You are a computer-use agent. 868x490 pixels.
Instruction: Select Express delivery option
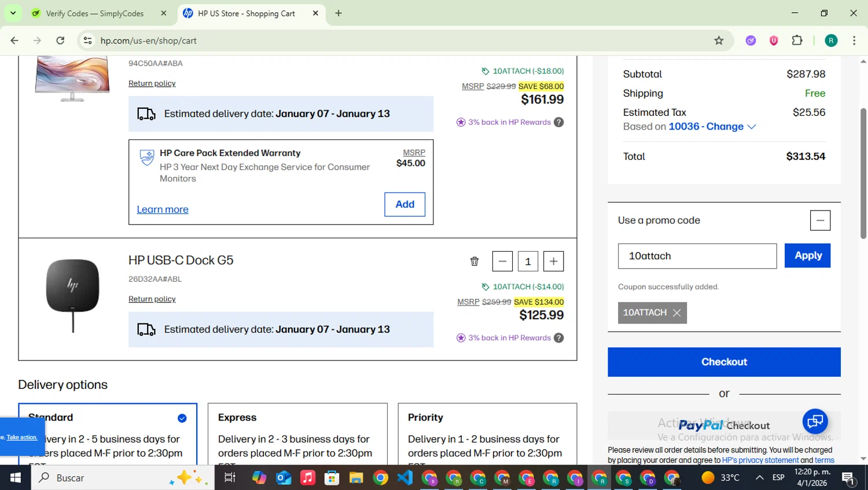297,434
